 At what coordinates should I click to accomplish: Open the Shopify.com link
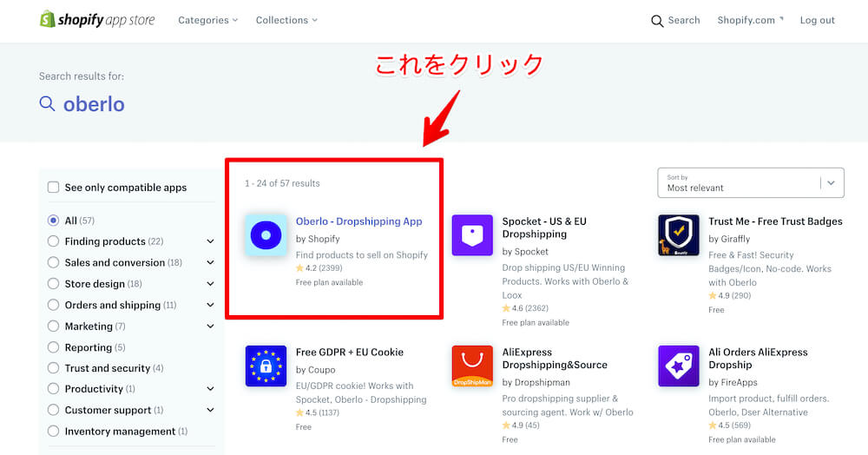click(x=750, y=20)
